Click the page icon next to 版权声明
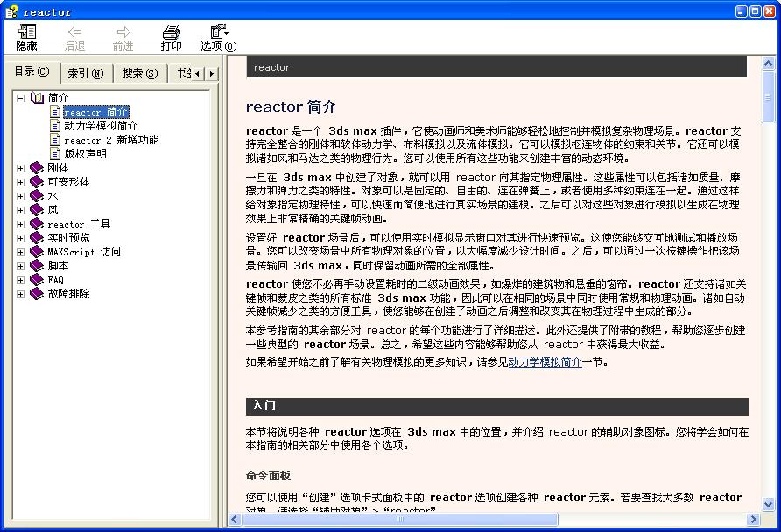 point(55,154)
